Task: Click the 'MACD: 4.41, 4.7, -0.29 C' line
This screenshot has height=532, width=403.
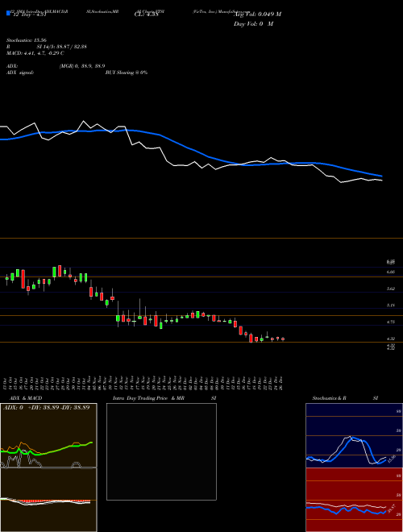Action: click(35, 53)
